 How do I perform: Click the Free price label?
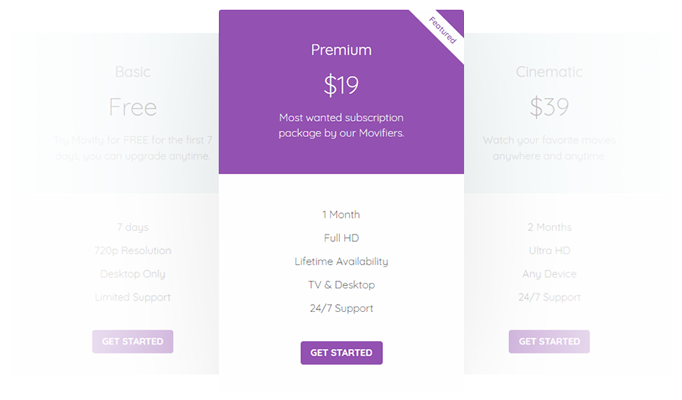[x=133, y=107]
